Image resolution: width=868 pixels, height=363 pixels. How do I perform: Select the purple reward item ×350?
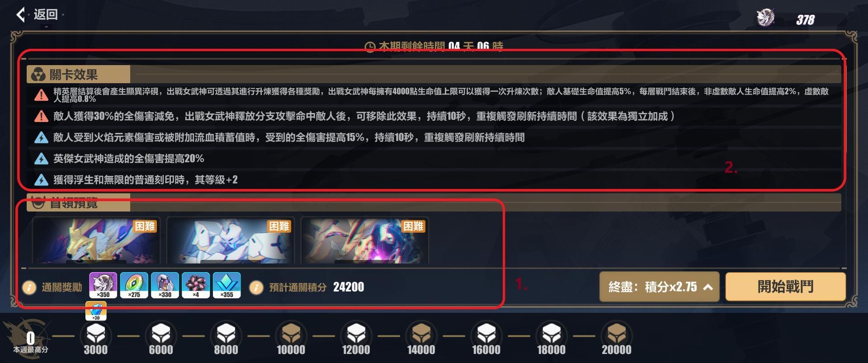point(103,285)
